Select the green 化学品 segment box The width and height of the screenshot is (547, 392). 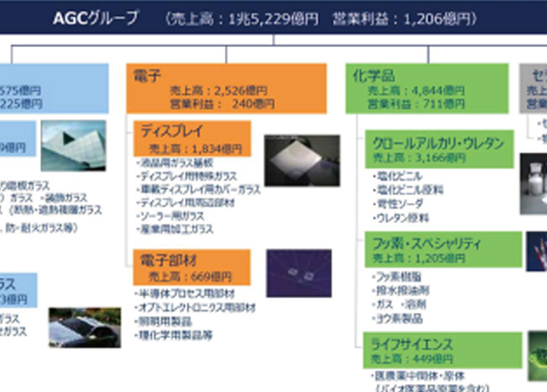pyautogui.click(x=427, y=89)
